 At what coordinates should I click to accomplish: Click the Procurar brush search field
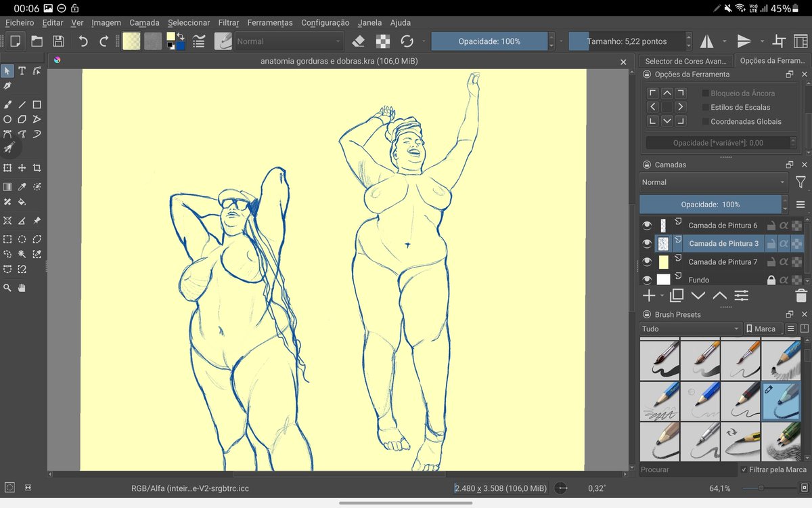[687, 469]
